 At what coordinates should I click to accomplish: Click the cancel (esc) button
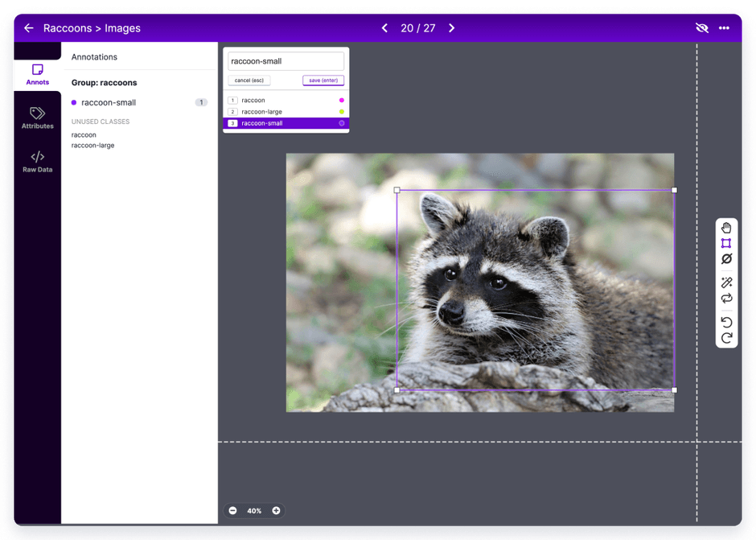pyautogui.click(x=249, y=80)
